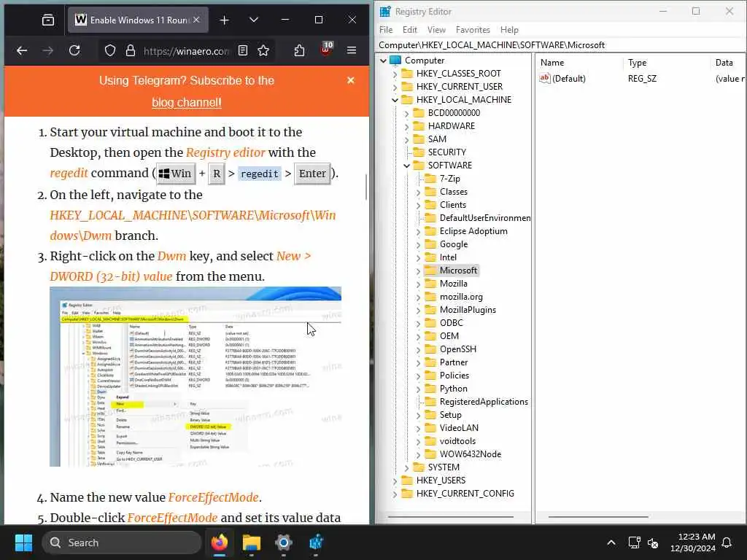This screenshot has width=747, height=560.
Task: Click the registry path address bar
Action: 561,44
